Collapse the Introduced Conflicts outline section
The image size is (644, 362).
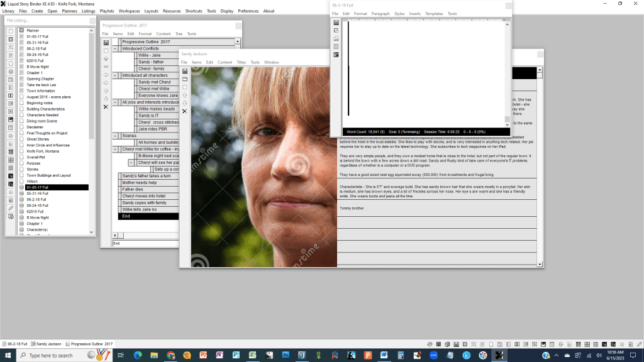point(115,48)
